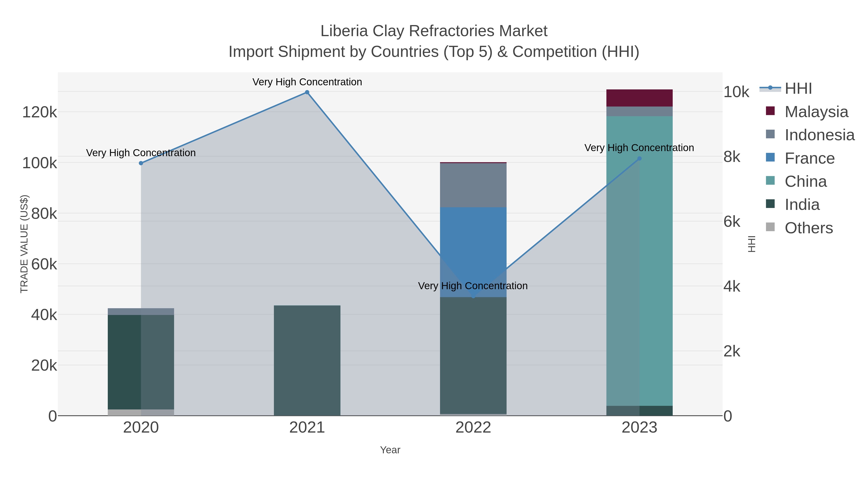Click the India segment in 2022 bar

pos(473,355)
